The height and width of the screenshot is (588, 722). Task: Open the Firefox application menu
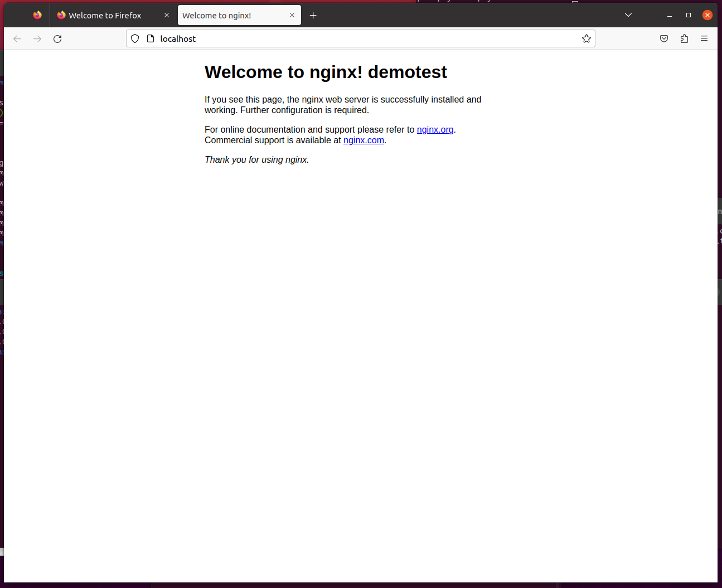[704, 38]
